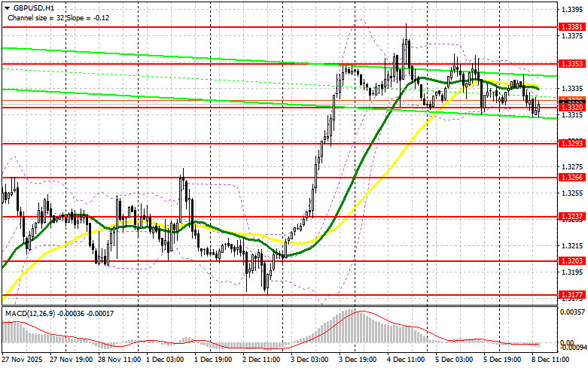Open the chart menu triangle beside GBPUSD,H1
Viewport: 588px width, 368px height.
[x=7, y=8]
